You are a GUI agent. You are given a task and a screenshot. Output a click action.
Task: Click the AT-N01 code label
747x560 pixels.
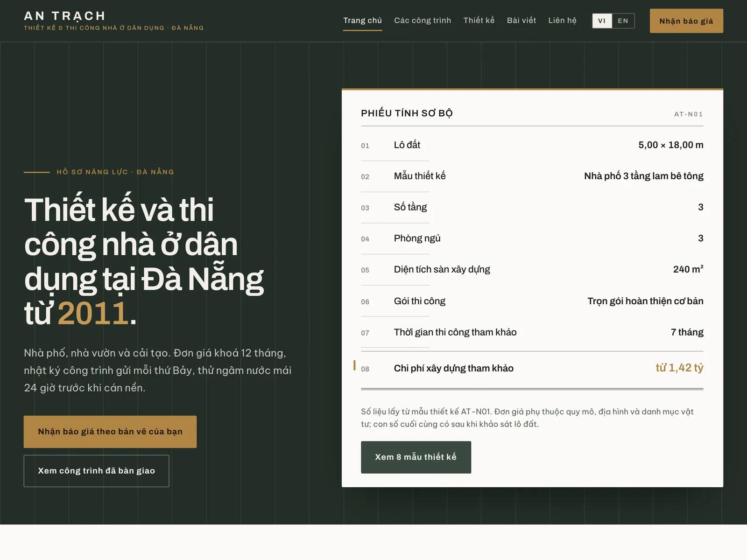click(x=689, y=114)
